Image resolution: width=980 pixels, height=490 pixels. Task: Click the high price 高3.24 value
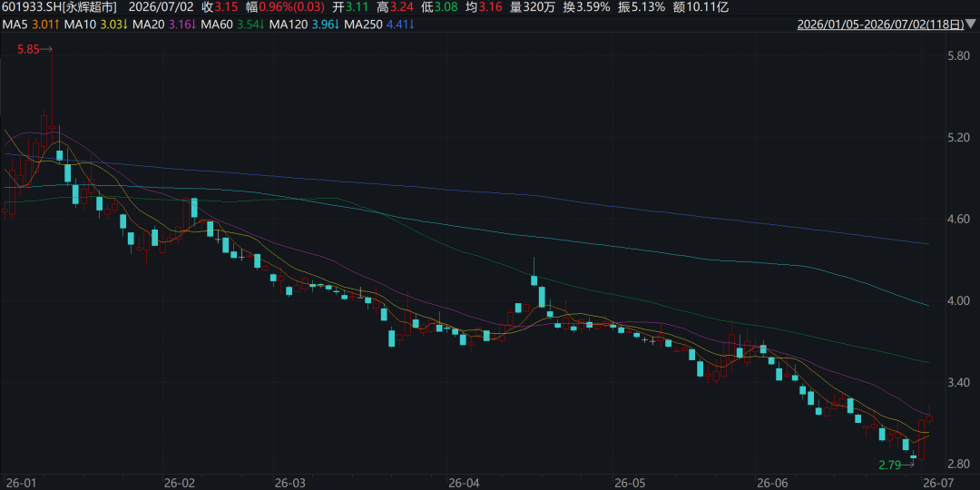click(x=395, y=7)
